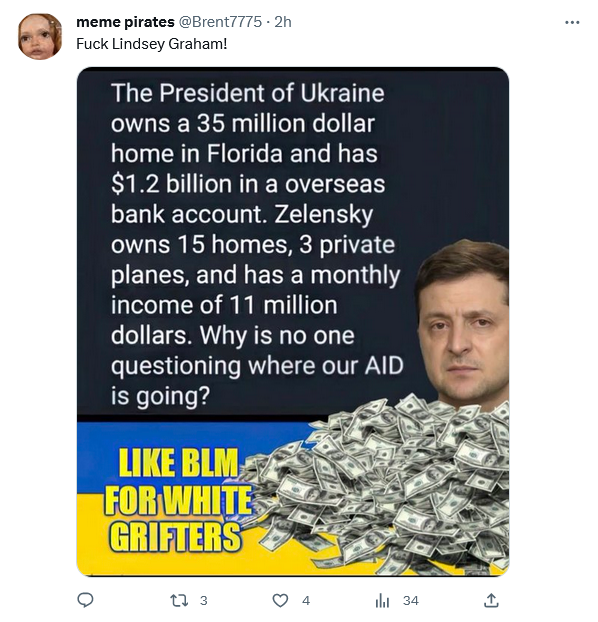This screenshot has width=598, height=622.
Task: Click the like count number 4
Action: [x=306, y=601]
